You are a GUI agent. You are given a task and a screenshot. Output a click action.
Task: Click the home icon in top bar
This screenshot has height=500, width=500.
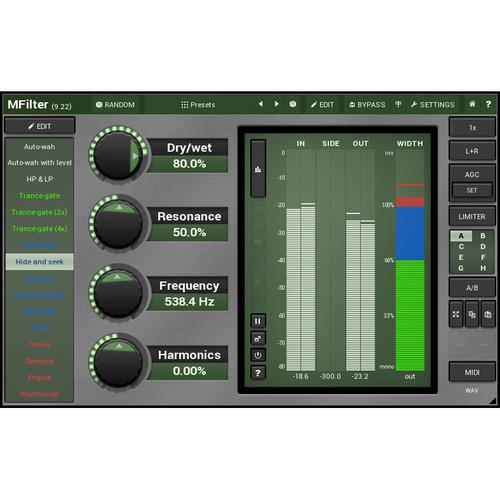(472, 104)
